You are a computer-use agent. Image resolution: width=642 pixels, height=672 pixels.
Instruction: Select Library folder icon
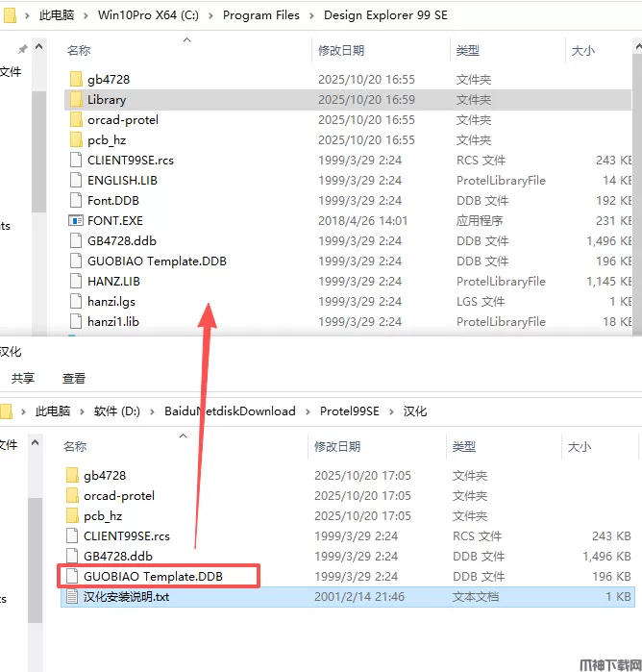pos(76,99)
